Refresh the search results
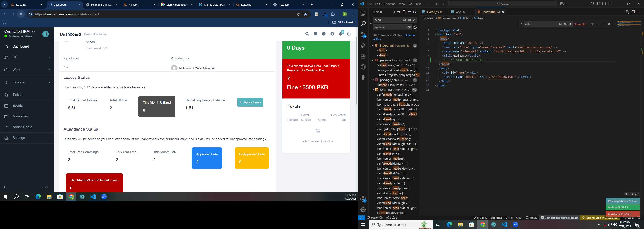The width and height of the screenshot is (644, 229). tap(393, 12)
